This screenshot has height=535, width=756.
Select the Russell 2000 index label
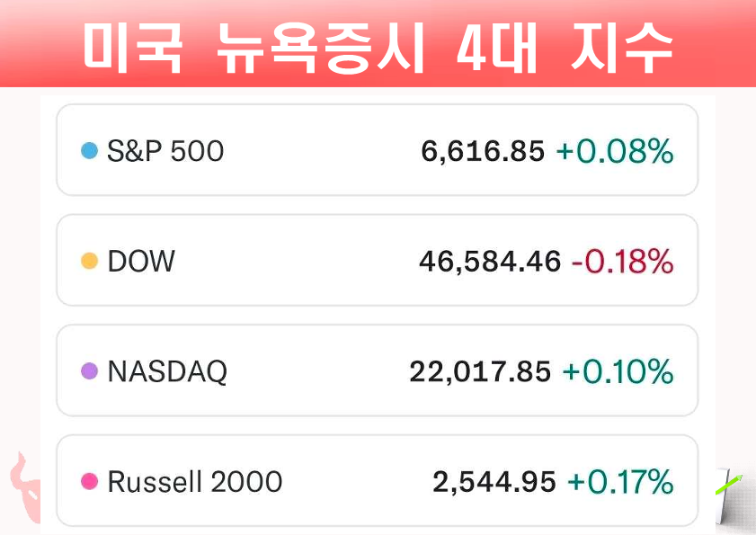tap(195, 482)
